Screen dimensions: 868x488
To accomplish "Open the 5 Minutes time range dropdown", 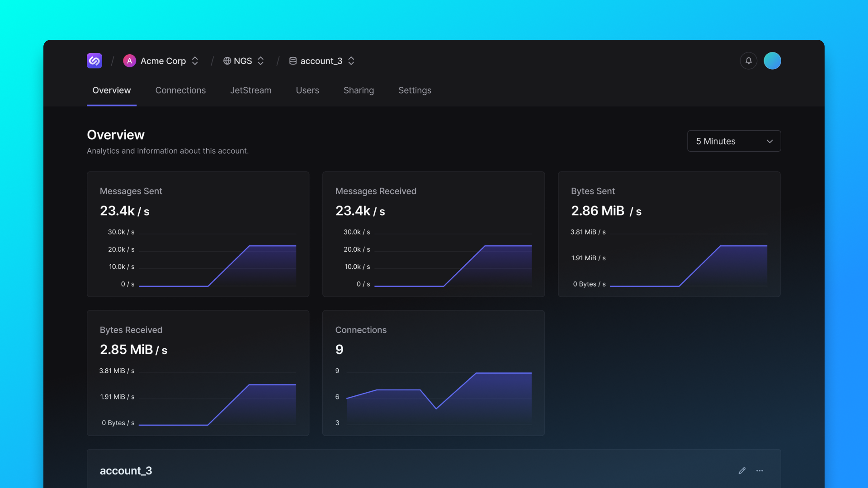I will point(734,141).
